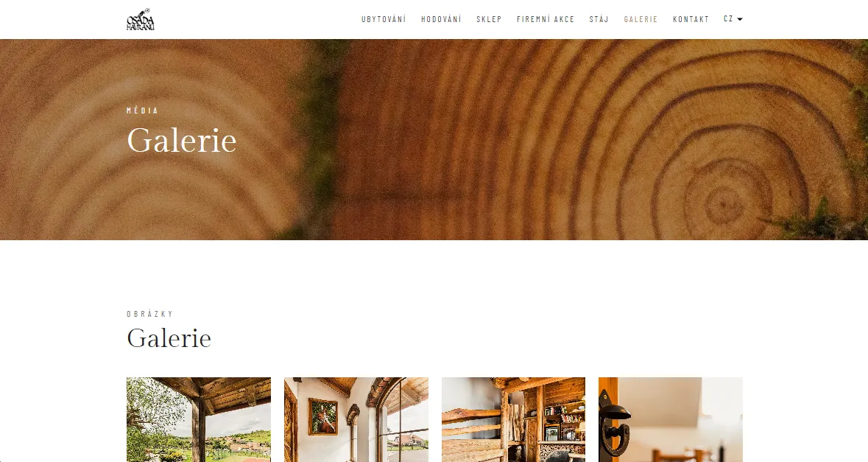
Task: Open the wooden bunk bed interior photo
Action: [x=513, y=419]
